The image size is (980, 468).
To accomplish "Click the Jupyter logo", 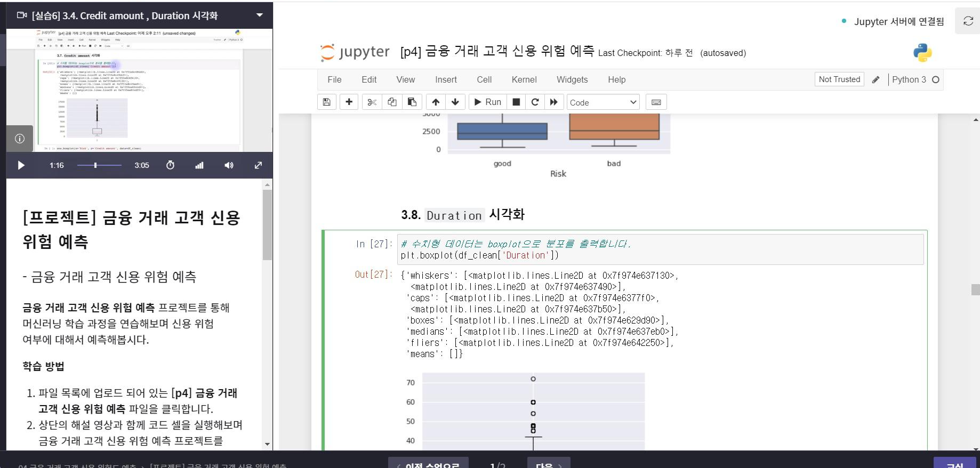I will click(355, 52).
